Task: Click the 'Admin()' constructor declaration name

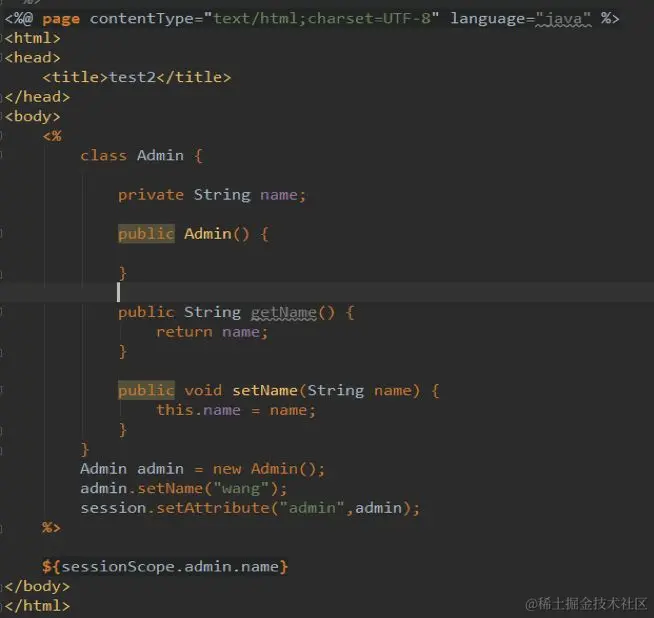Action: click(x=216, y=234)
